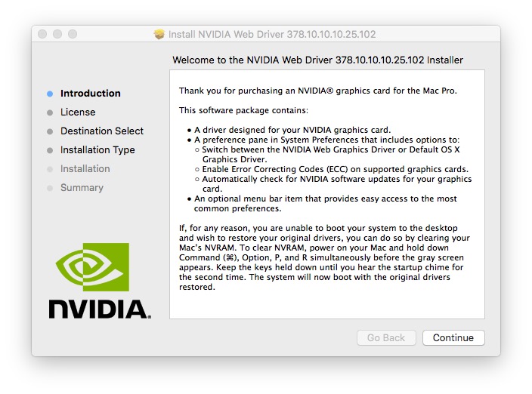Click the 'Welcome to the NVIDIA Web Driver' heading
The image size is (532, 394).
pyautogui.click(x=317, y=60)
